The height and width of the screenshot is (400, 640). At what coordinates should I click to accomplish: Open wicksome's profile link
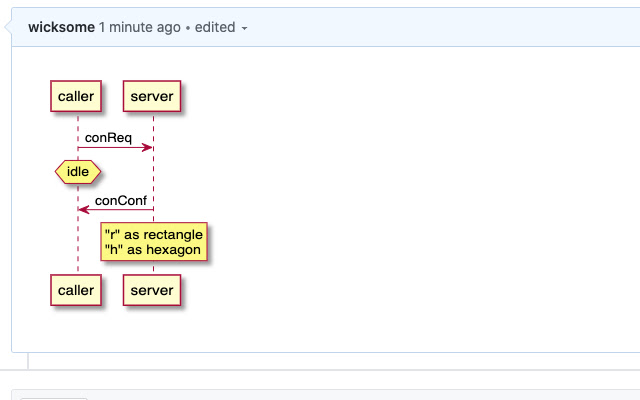pyautogui.click(x=61, y=27)
